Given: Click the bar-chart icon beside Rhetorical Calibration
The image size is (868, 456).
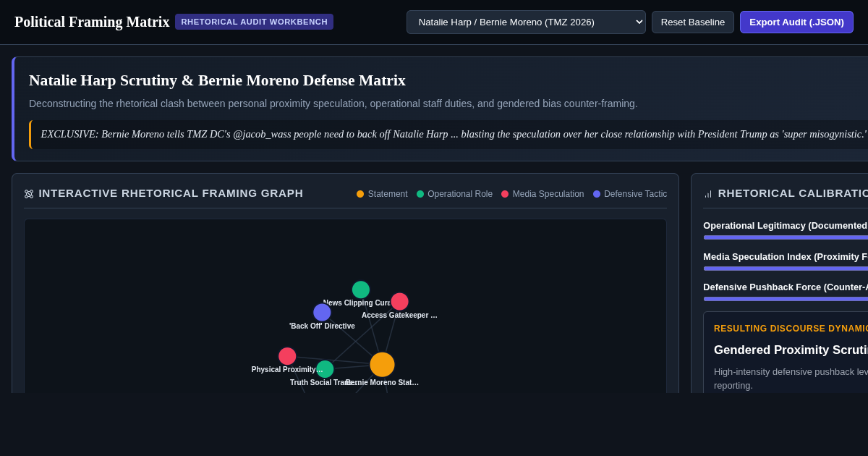Looking at the screenshot, I should [x=708, y=194].
